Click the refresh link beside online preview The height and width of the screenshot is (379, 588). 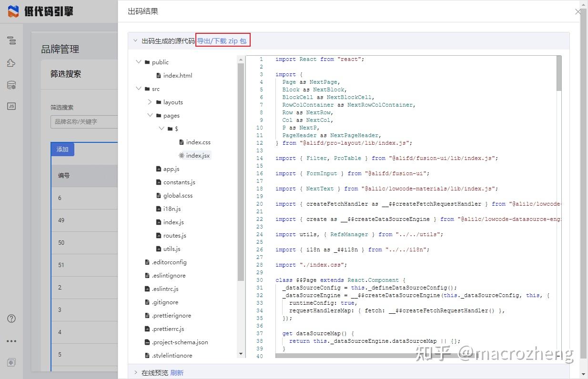click(177, 373)
